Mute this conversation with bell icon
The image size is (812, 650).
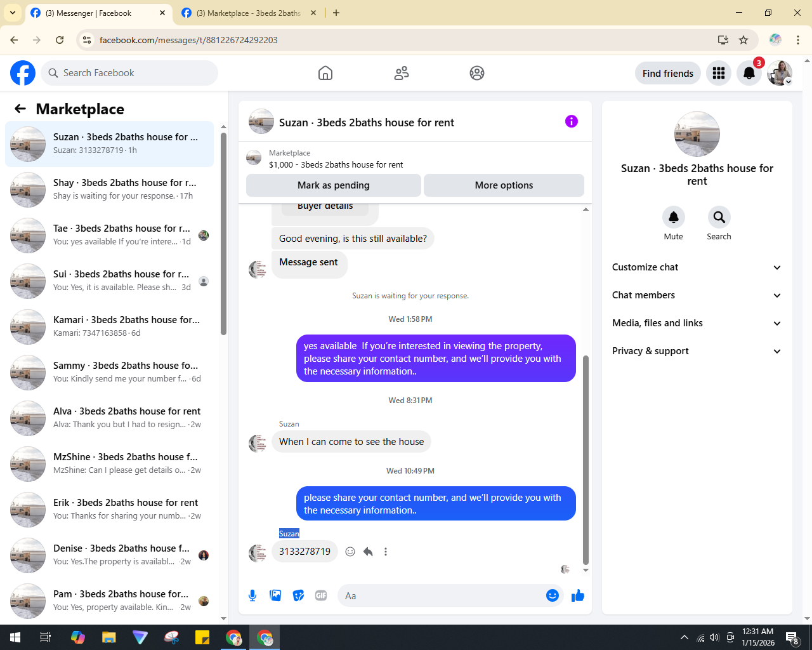[674, 217]
